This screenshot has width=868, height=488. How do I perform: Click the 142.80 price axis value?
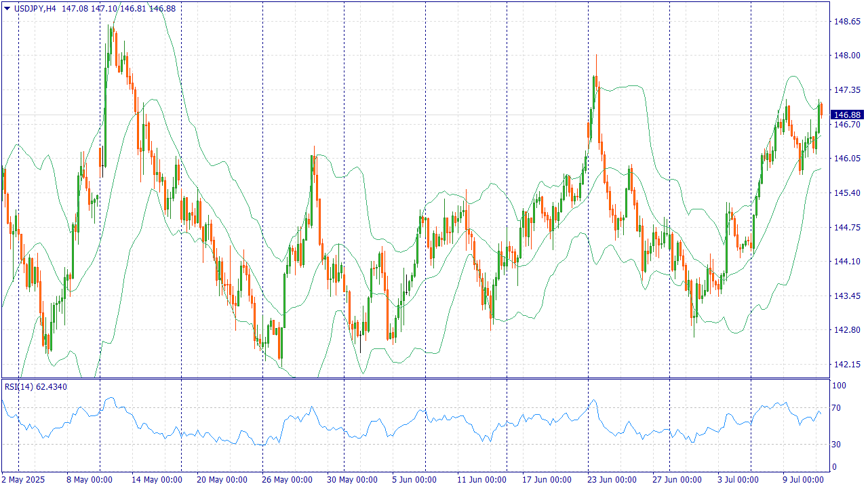pos(846,330)
